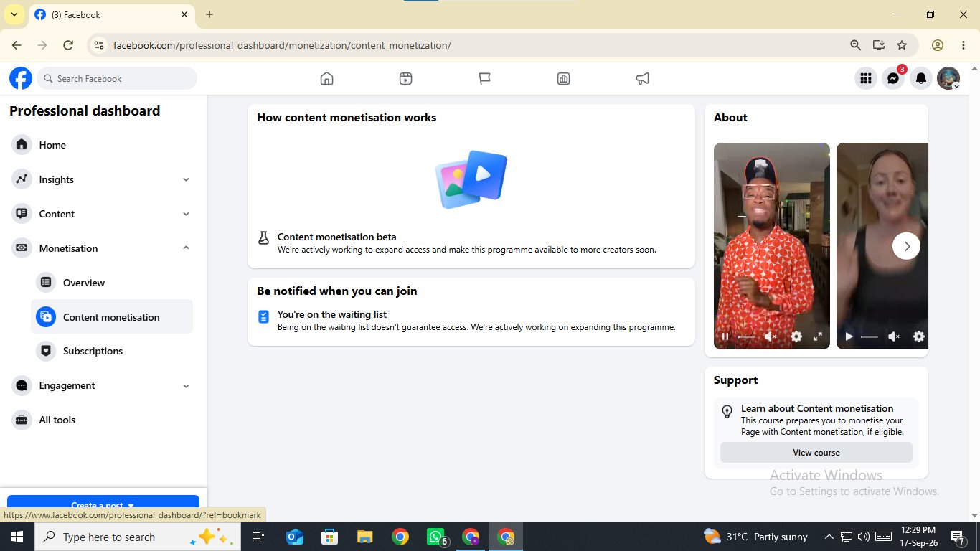
Task: Click the You're on the waiting list text
Action: click(x=332, y=314)
